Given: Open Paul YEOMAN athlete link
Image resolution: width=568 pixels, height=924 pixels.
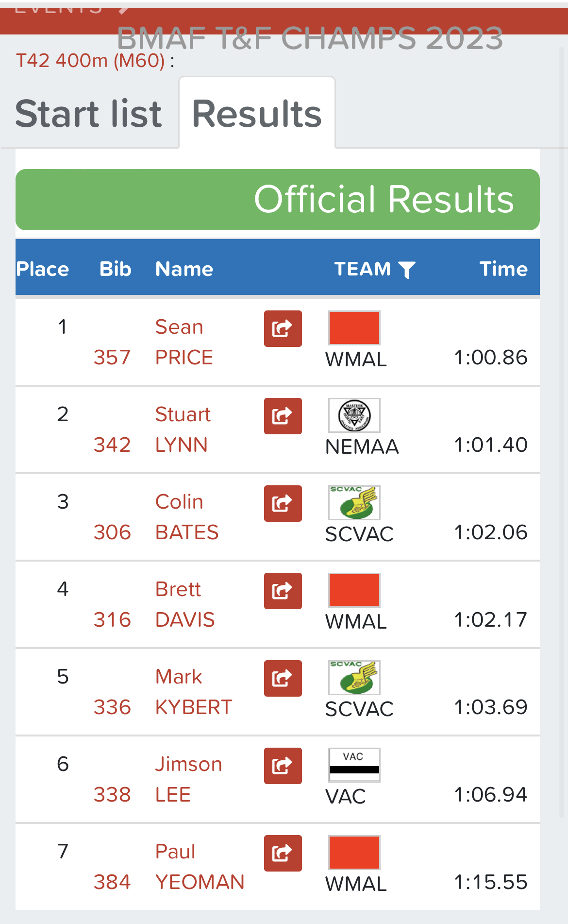Looking at the screenshot, I should coord(199,867).
